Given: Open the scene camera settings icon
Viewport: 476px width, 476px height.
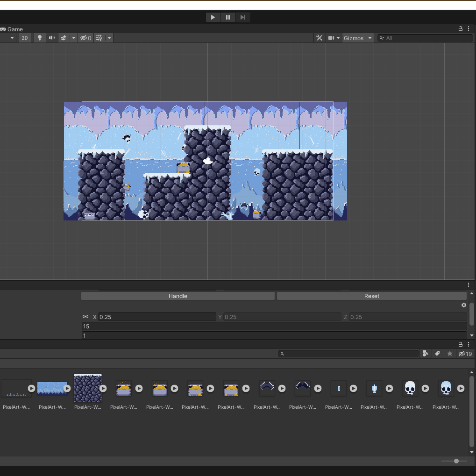Looking at the screenshot, I should coord(331,38).
